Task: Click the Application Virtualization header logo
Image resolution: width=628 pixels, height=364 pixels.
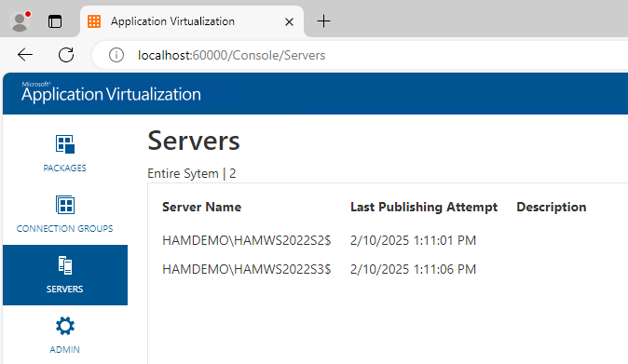Action: (x=111, y=93)
